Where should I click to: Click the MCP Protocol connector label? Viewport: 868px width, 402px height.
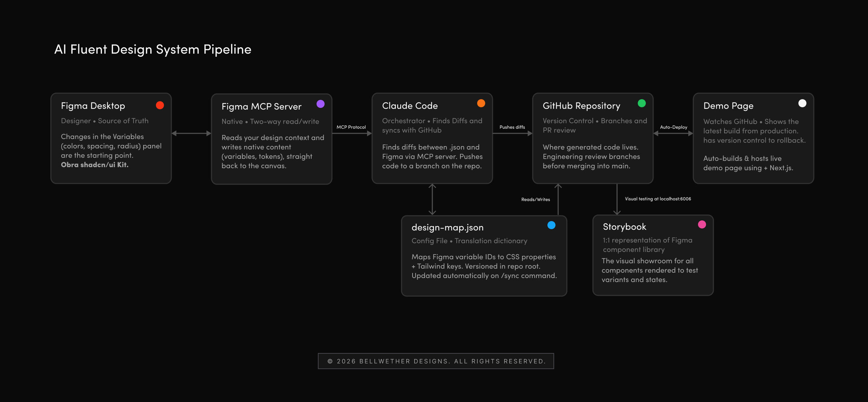[x=351, y=127]
